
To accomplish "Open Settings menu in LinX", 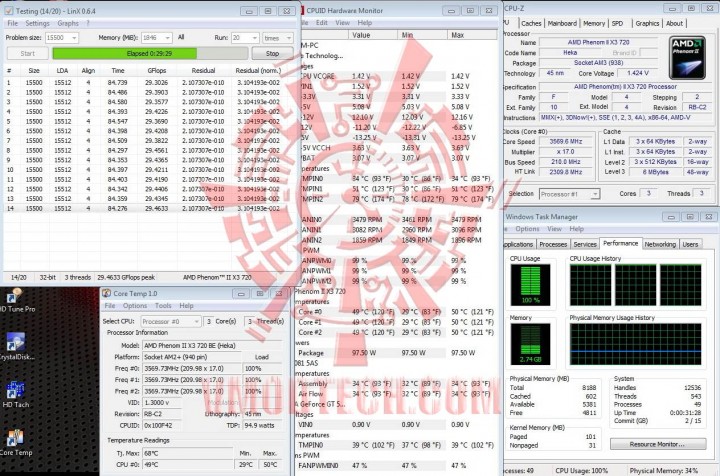I will click(37, 23).
